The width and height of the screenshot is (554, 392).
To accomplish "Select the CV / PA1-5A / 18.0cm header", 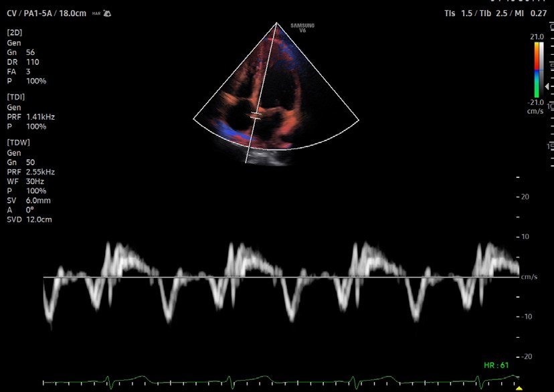I will (x=46, y=13).
